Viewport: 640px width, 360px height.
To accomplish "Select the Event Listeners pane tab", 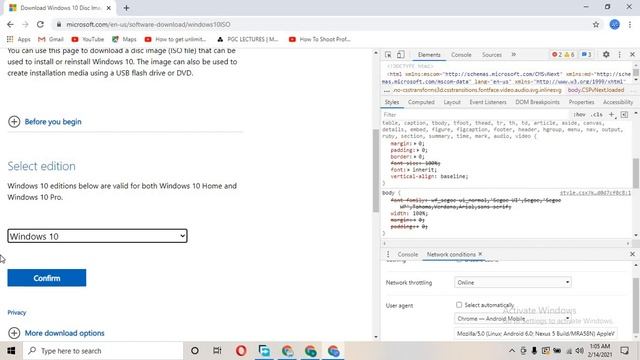I will (488, 102).
